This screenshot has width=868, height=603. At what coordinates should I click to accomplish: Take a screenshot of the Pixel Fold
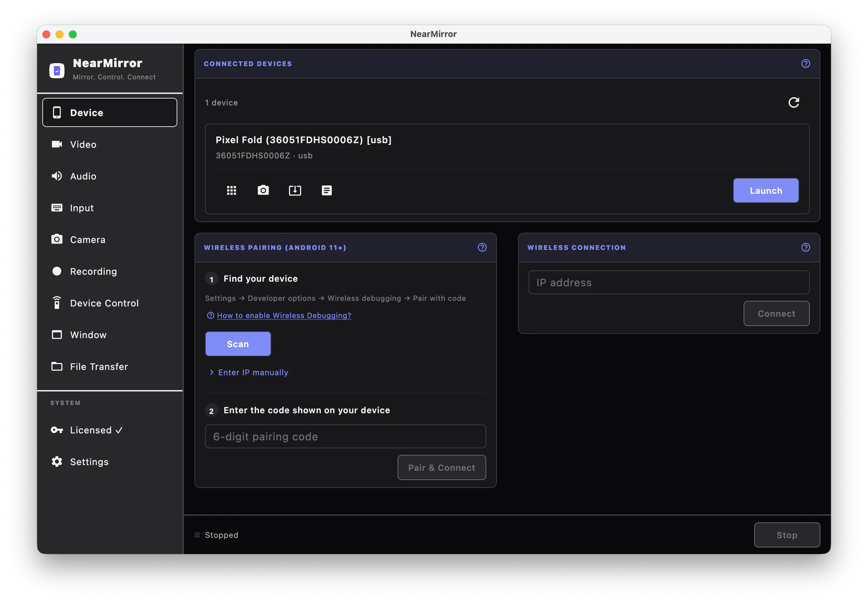[263, 190]
